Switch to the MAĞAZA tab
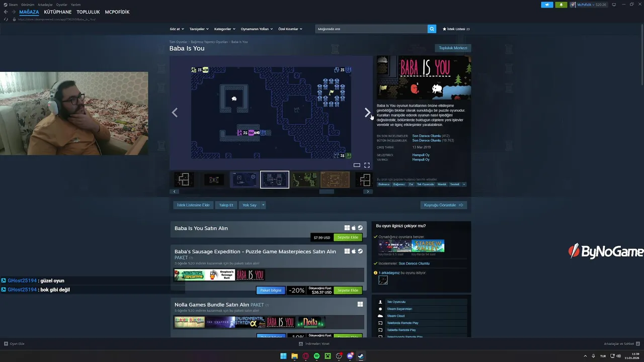Image resolution: width=644 pixels, height=362 pixels. pos(29,12)
